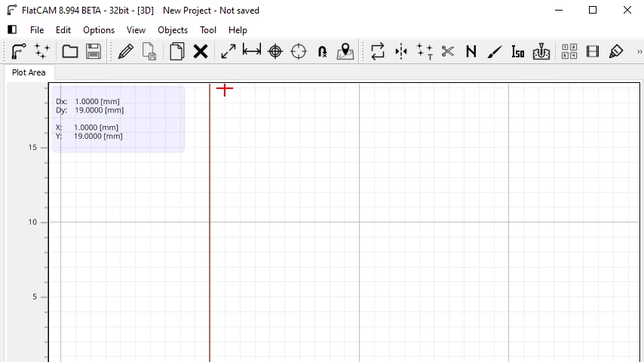Screen dimensions: 644x362
Task: Open the View menu
Action: [136, 30]
